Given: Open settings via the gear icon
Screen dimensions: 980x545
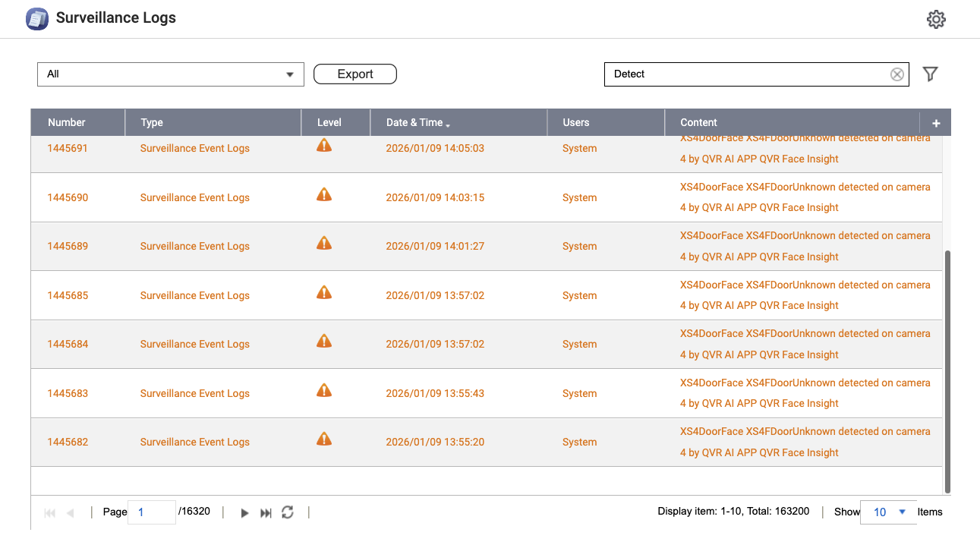Looking at the screenshot, I should pos(936,20).
